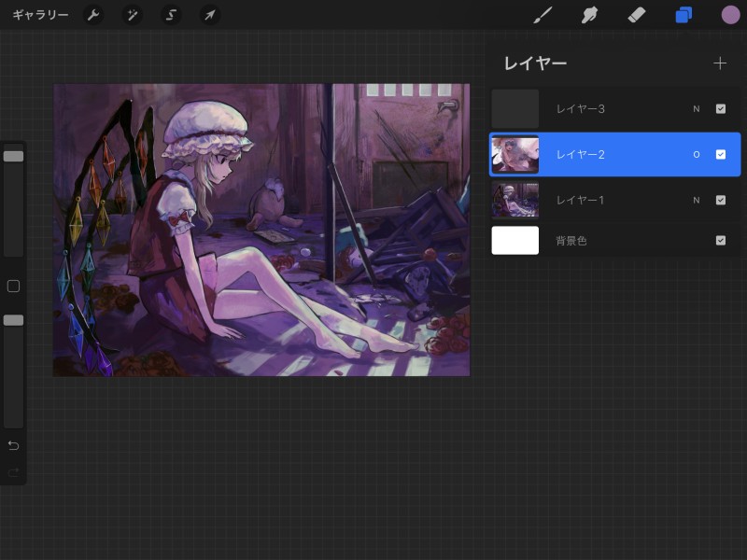This screenshot has height=560, width=747.
Task: Open the 背景色 white color thumbnail
Action: click(x=515, y=241)
